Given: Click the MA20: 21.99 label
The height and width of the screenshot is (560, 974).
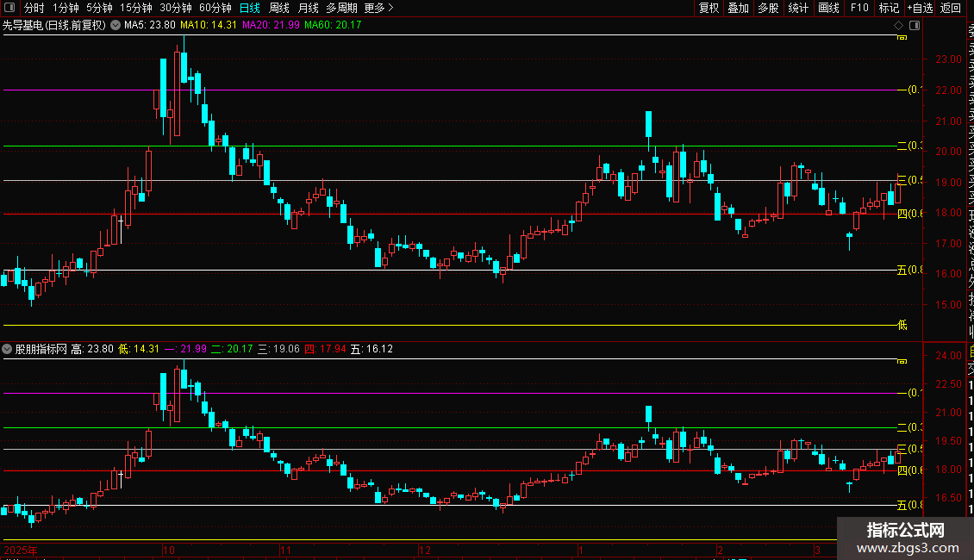Looking at the screenshot, I should (271, 26).
